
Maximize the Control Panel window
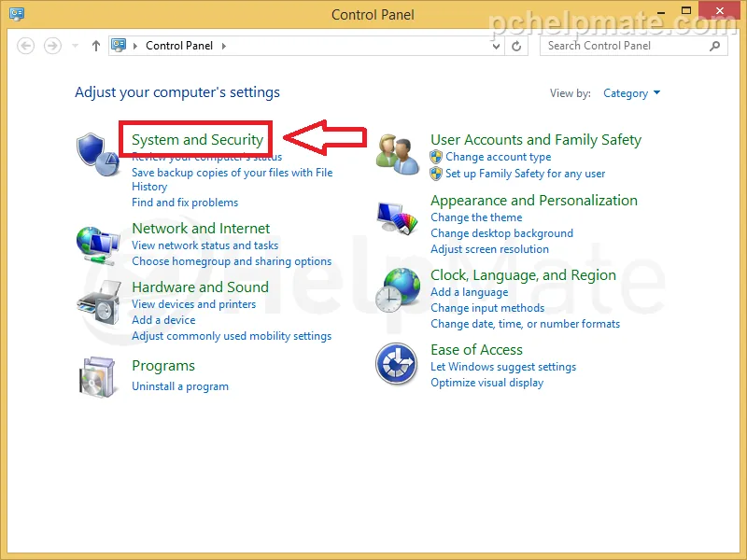[686, 11]
